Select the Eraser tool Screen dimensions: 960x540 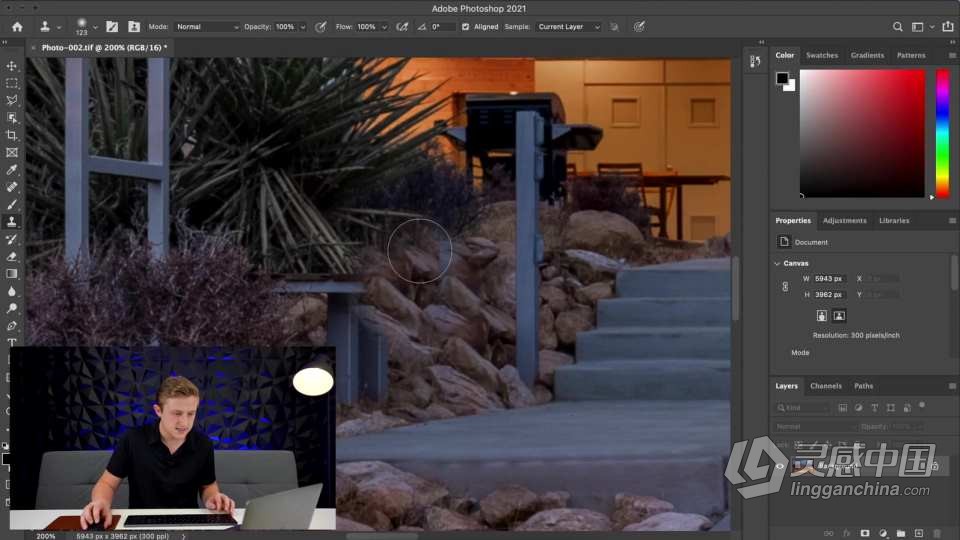pos(12,257)
